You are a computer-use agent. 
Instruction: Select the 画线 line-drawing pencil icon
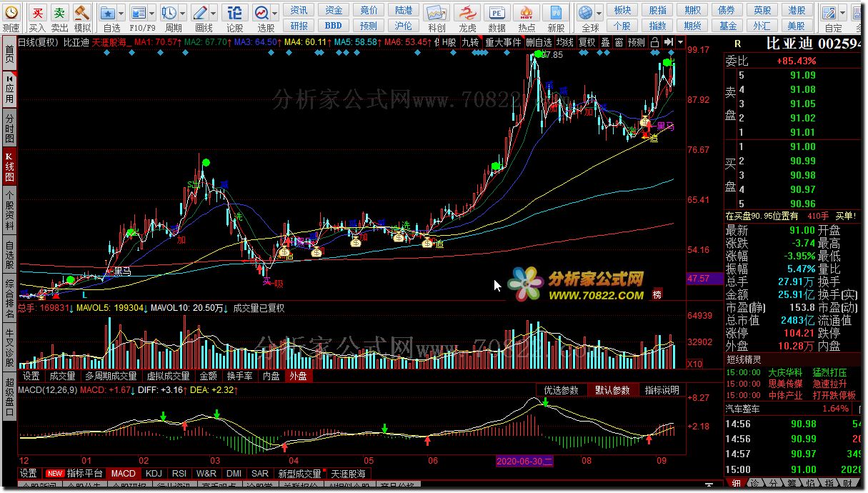coord(200,13)
